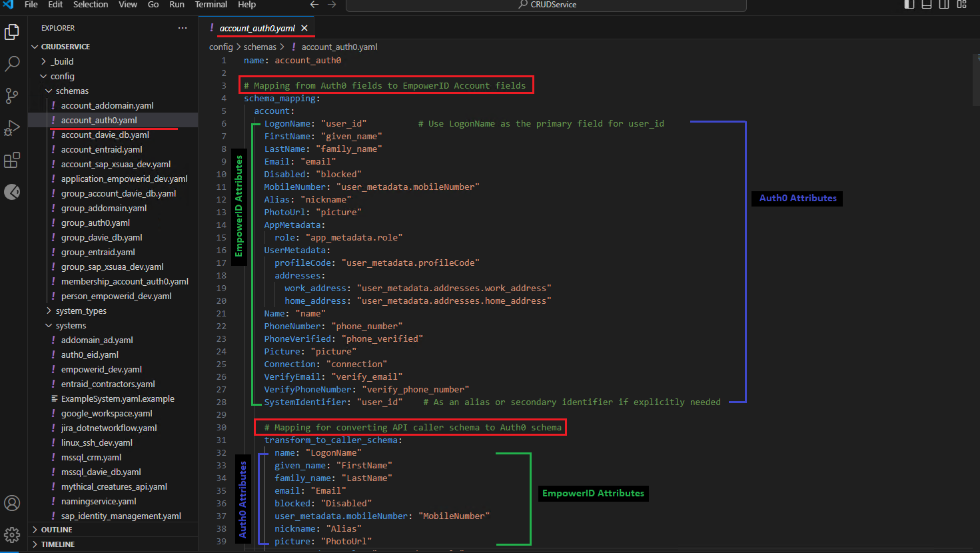Screen dimensions: 980x553
Task: Click the EXPLORER panel title
Action: point(58,28)
